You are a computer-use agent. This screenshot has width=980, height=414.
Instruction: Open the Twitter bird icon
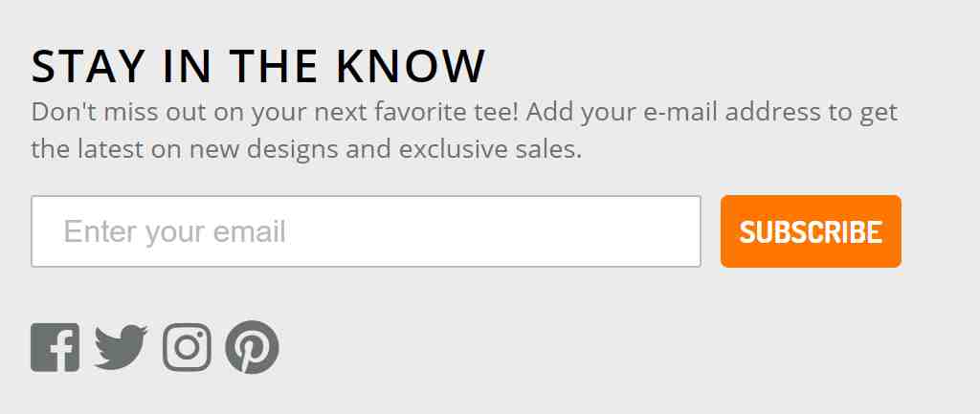(121, 347)
